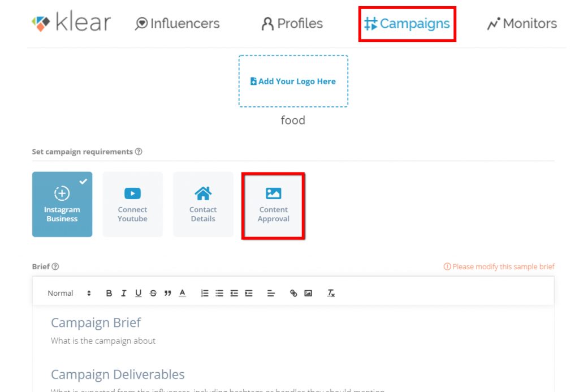Image resolution: width=579 pixels, height=392 pixels.
Task: Toggle bold formatting in brief editor
Action: coord(109,293)
